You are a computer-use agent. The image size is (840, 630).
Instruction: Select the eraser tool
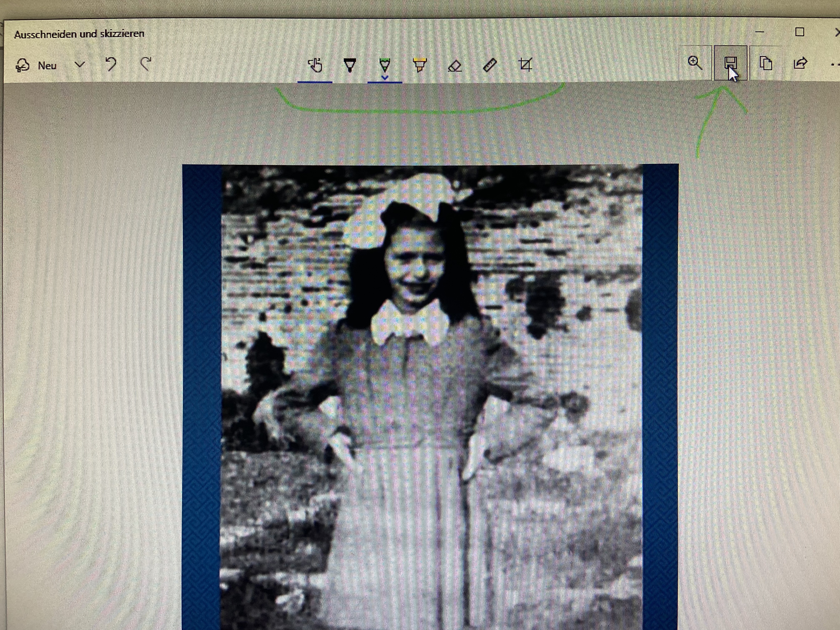pyautogui.click(x=455, y=66)
